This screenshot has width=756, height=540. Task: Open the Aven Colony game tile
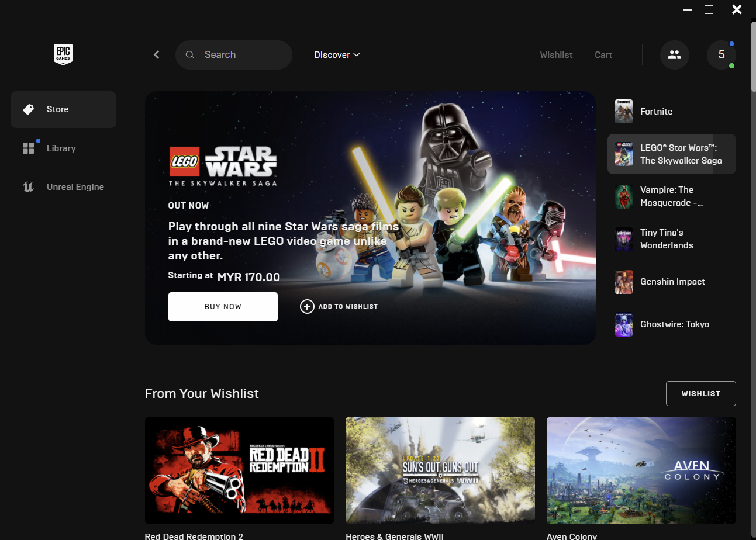641,470
